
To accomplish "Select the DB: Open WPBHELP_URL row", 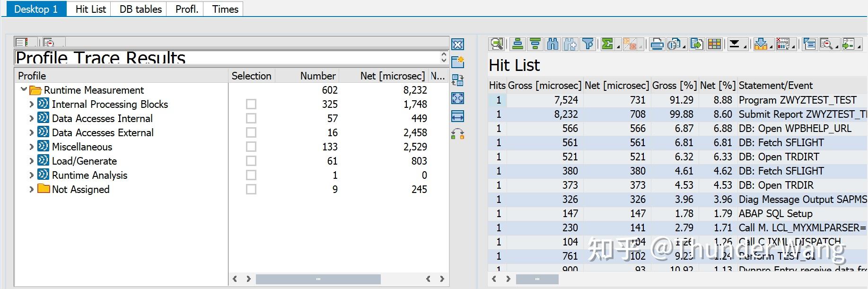I will click(794, 129).
